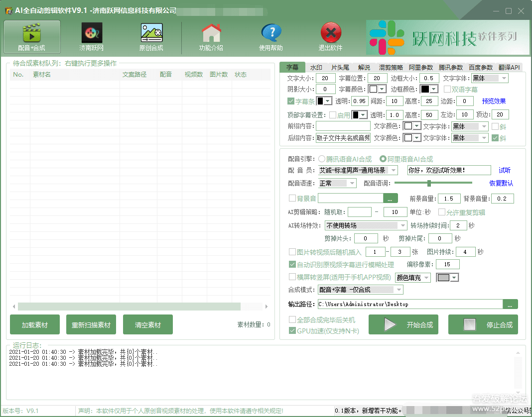Click the 预览效果 link

point(494,101)
